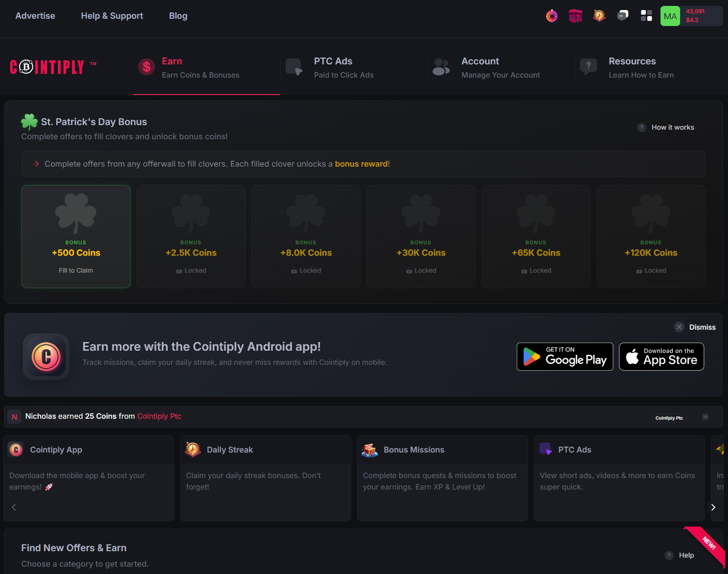Click the PTC Ads card purple icon
This screenshot has height=574, width=728.
(545, 449)
